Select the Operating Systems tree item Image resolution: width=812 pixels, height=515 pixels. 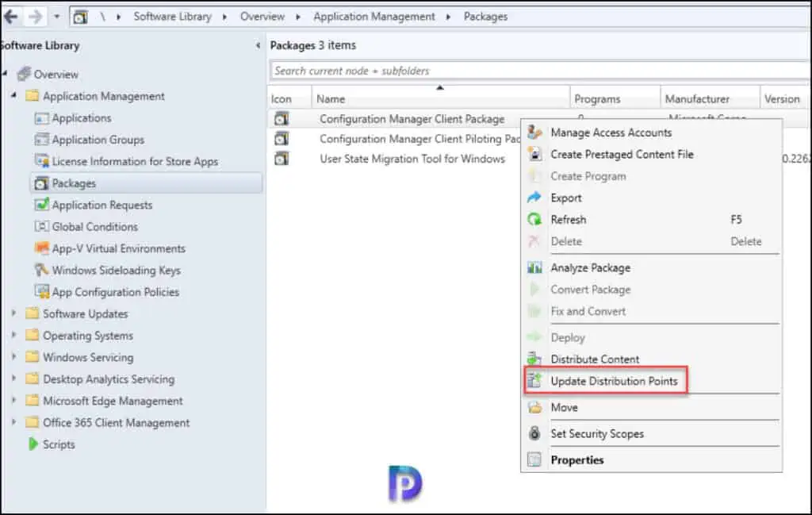pos(88,336)
